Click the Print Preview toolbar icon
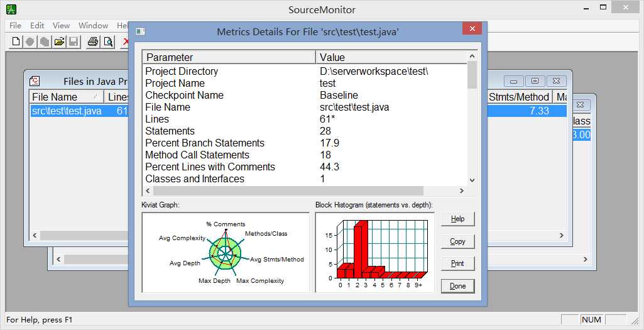 click(x=108, y=41)
